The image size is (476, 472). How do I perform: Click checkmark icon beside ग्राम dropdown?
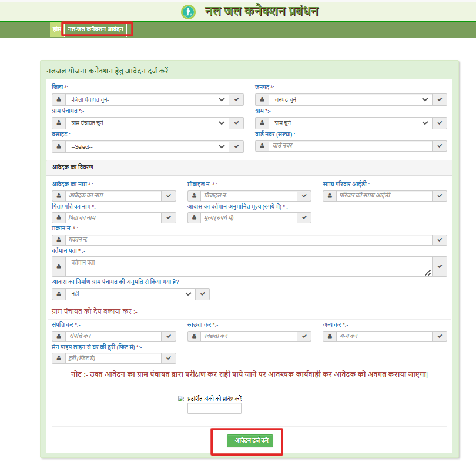440,123
